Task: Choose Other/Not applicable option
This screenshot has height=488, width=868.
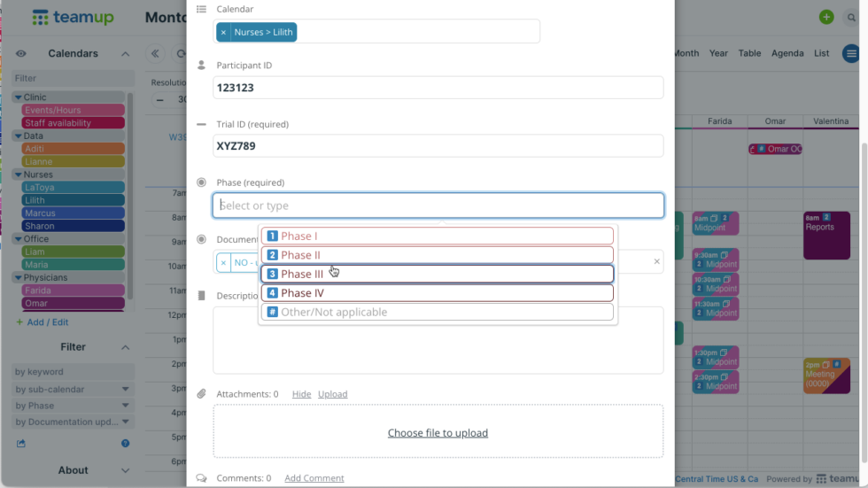Action: tap(438, 312)
